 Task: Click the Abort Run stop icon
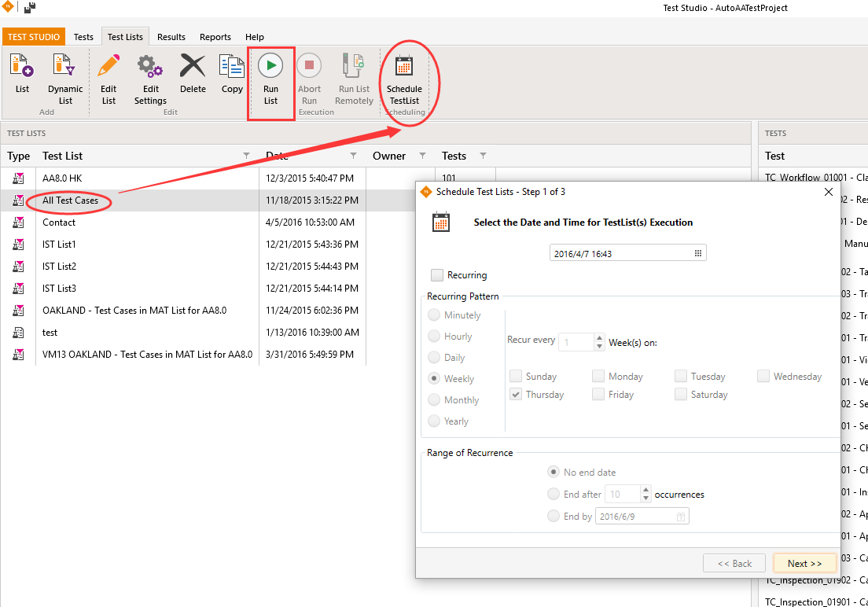[x=310, y=65]
